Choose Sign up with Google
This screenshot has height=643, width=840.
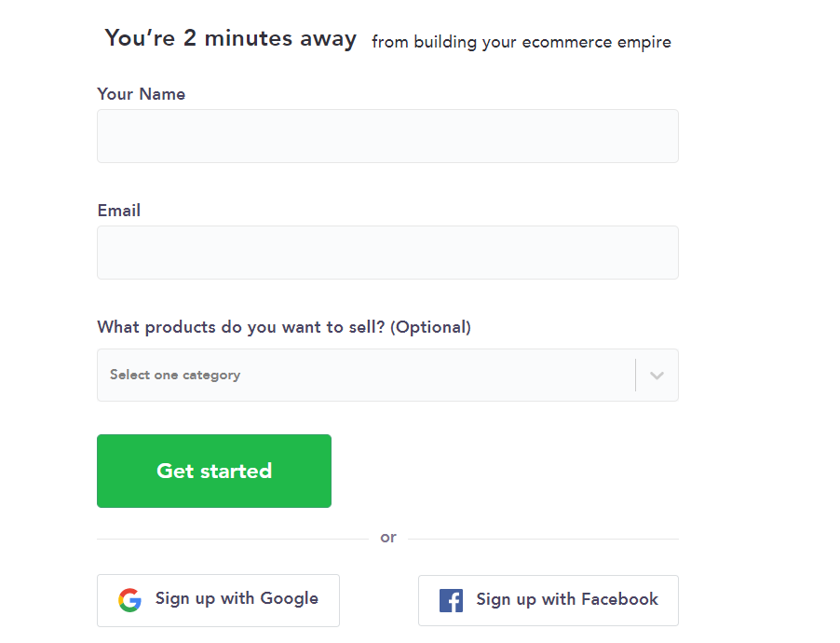(x=218, y=599)
